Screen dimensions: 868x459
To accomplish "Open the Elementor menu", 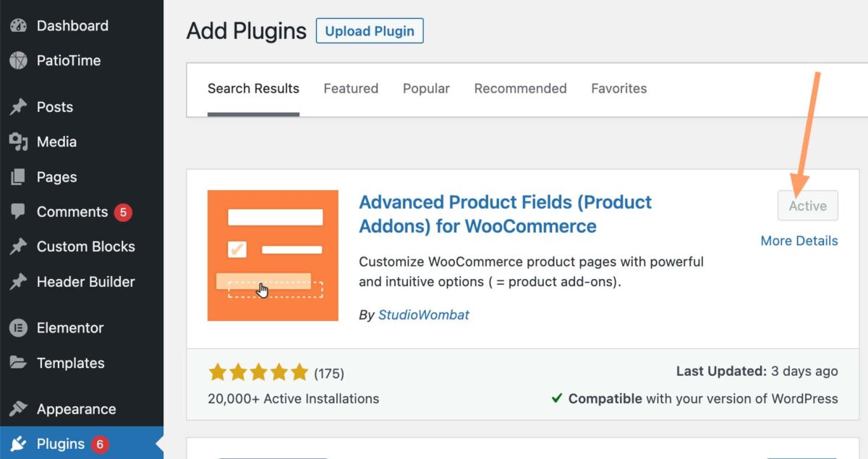I will (x=69, y=327).
